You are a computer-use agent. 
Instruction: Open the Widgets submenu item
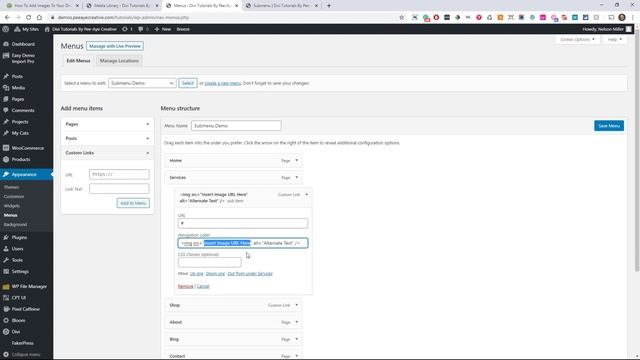[12, 206]
